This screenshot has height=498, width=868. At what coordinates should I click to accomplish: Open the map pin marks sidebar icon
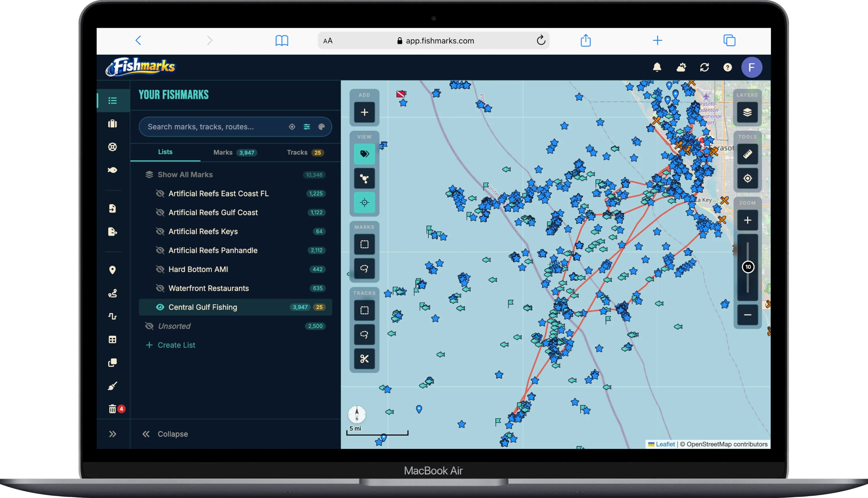click(112, 270)
